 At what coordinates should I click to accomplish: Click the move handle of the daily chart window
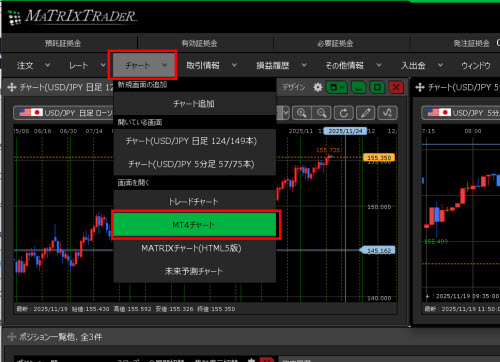(x=12, y=87)
